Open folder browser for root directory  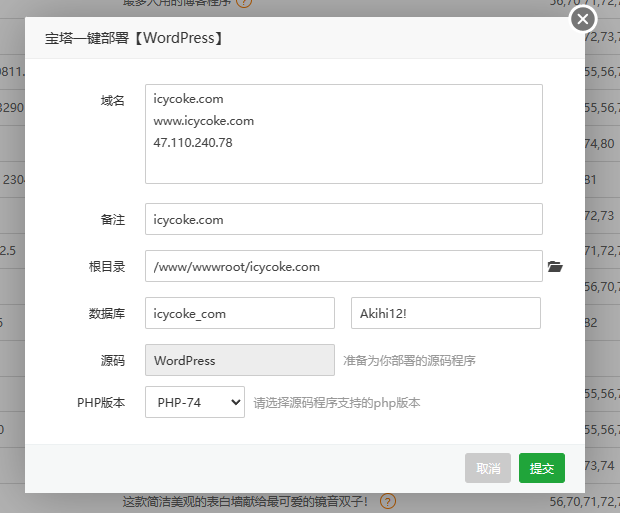pyautogui.click(x=555, y=267)
